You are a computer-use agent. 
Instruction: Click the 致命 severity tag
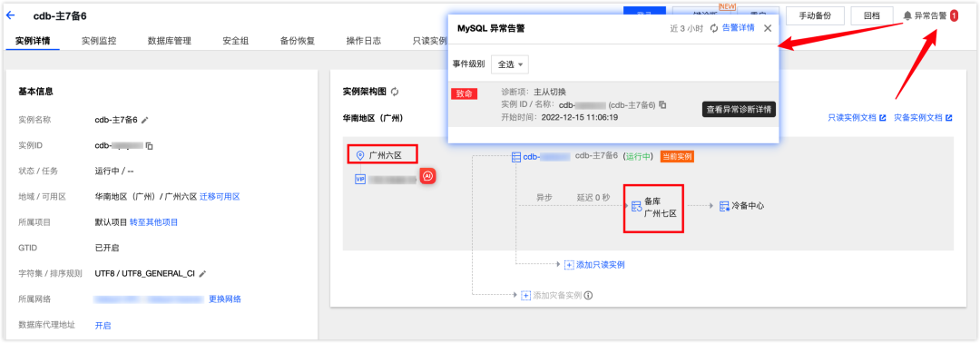point(465,93)
